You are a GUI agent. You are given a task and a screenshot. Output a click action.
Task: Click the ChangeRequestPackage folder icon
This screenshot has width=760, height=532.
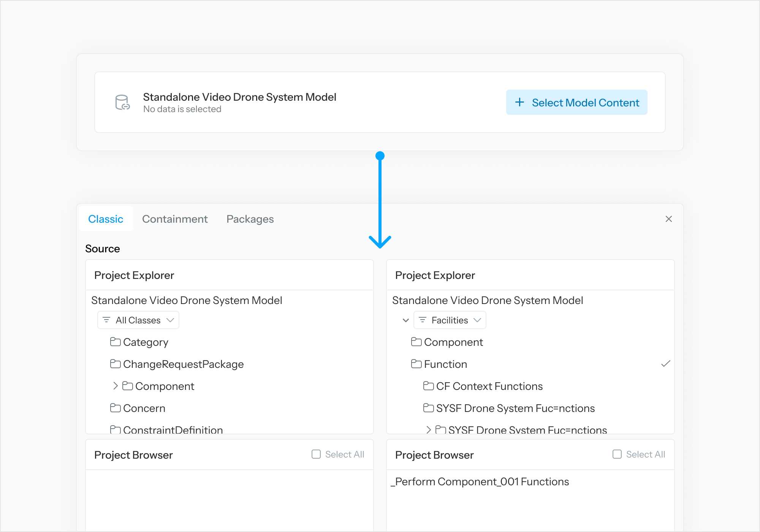(x=115, y=364)
